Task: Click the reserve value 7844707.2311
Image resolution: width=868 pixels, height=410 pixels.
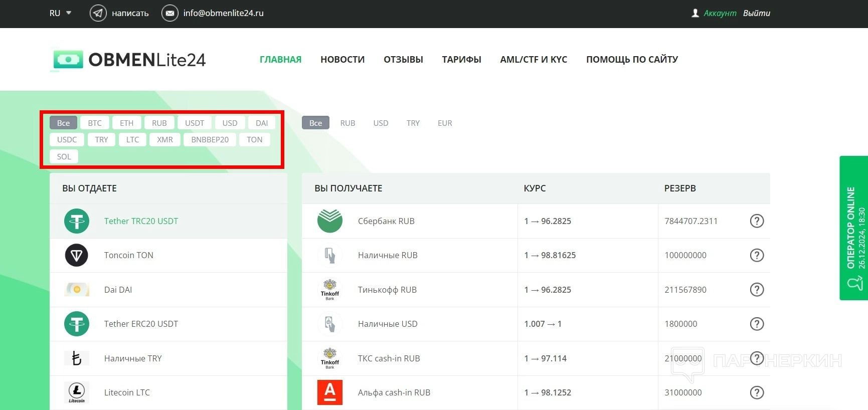Action: 691,221
